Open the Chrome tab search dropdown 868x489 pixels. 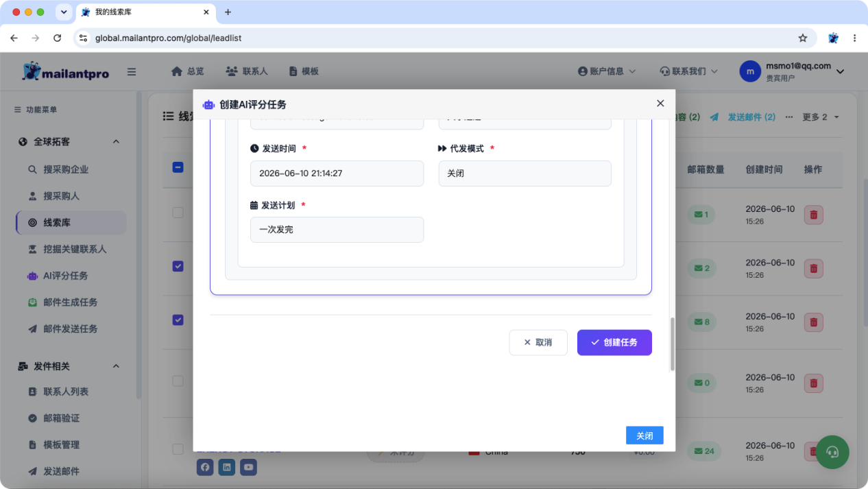point(64,12)
